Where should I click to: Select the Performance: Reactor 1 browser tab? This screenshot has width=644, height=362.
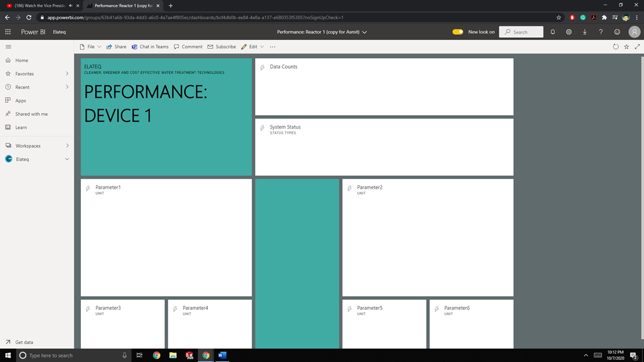[x=123, y=6]
